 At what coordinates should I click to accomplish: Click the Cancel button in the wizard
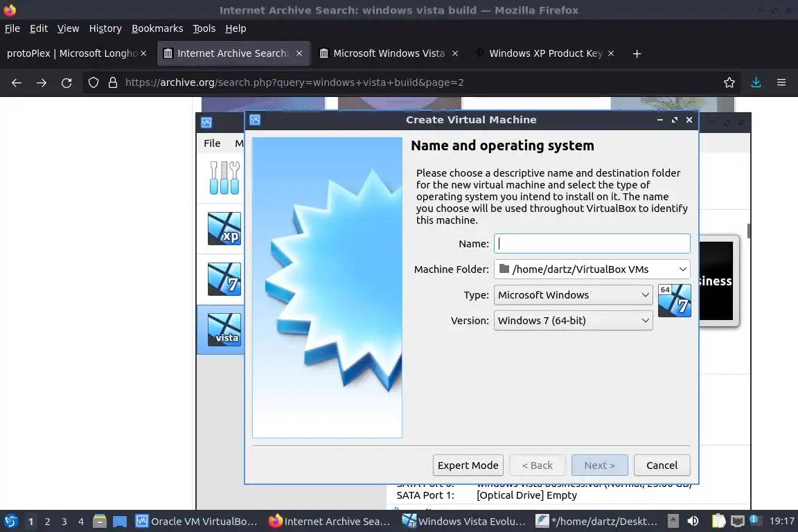tap(662, 465)
